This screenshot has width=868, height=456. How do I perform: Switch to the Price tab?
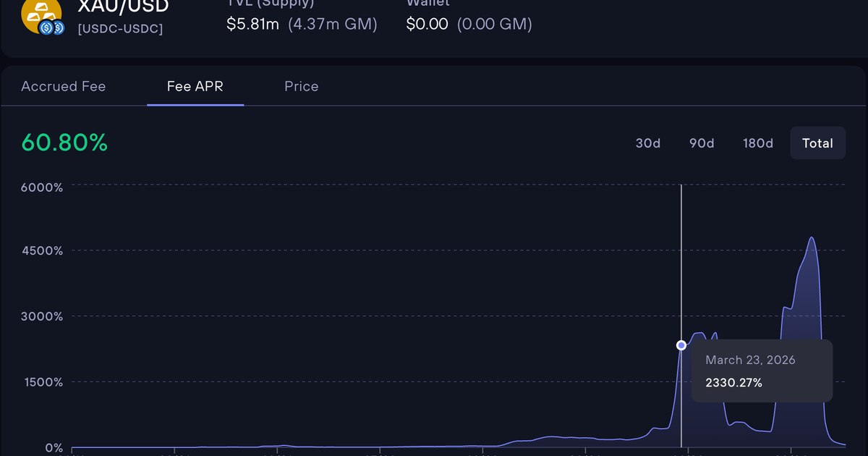pyautogui.click(x=302, y=86)
